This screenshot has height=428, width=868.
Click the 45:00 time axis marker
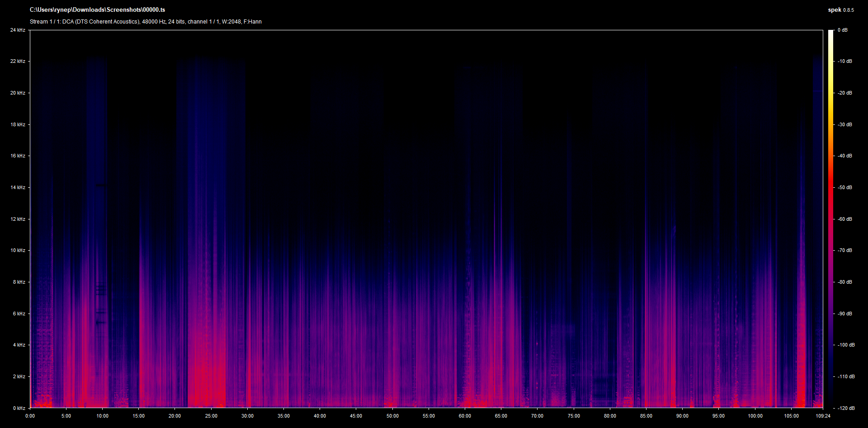356,416
